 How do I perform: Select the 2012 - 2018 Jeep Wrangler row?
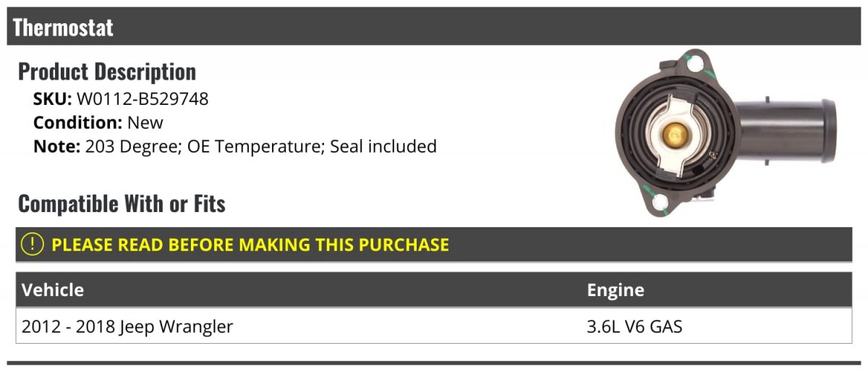(434, 326)
